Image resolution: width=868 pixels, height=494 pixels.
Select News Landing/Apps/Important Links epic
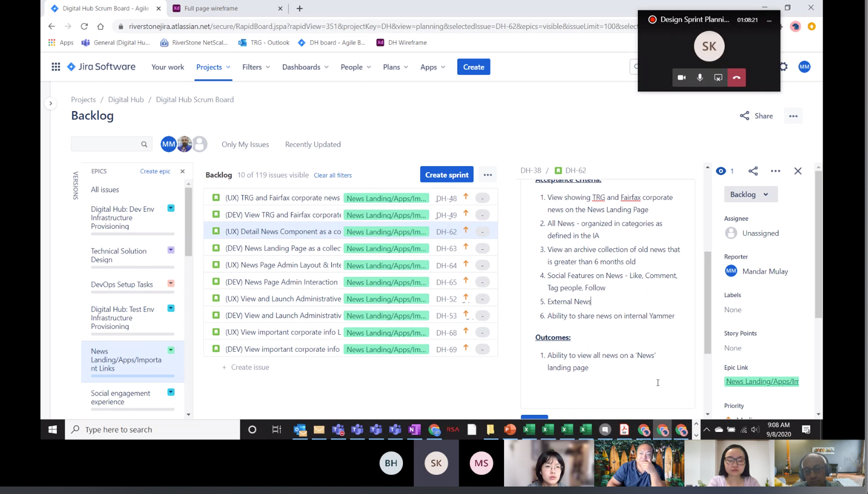pyautogui.click(x=132, y=361)
